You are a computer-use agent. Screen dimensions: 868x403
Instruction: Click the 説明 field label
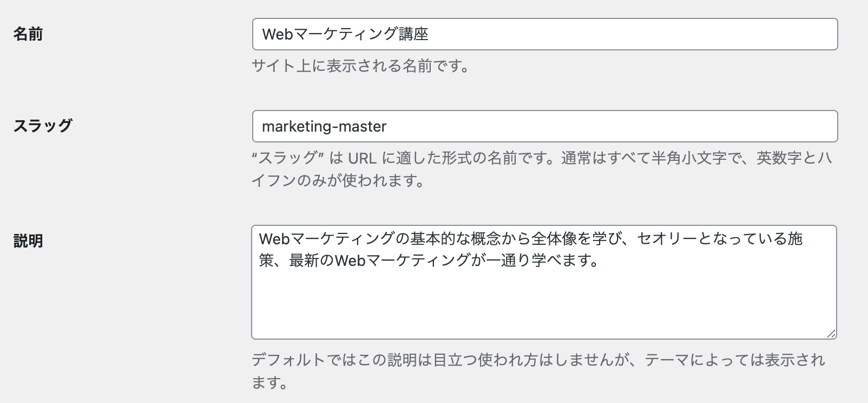point(28,241)
